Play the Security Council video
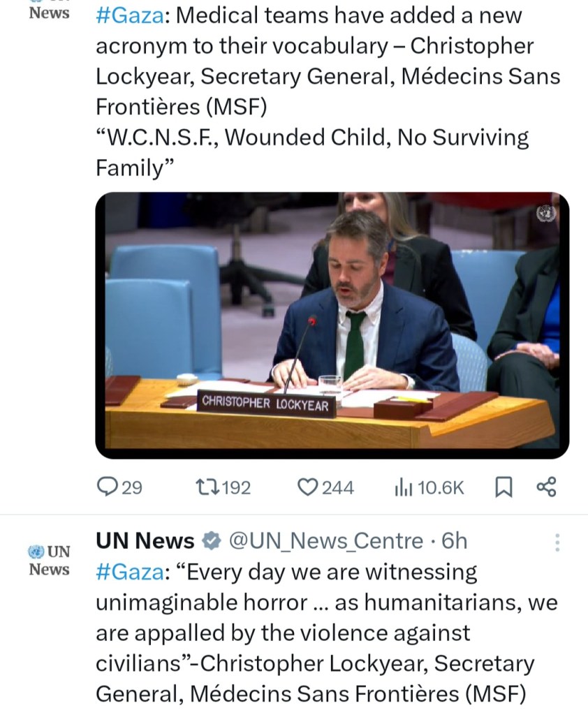Screen dimensions: 588x715 (x=332, y=325)
